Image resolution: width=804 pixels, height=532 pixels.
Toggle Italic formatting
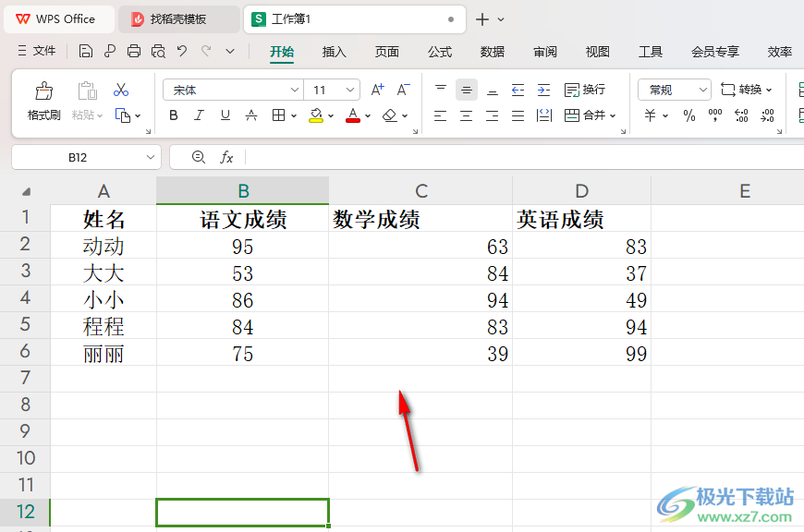[x=199, y=115]
